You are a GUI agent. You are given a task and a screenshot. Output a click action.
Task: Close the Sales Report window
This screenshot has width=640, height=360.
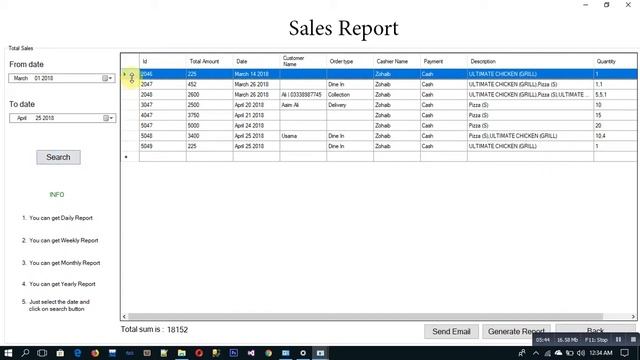(628, 5)
